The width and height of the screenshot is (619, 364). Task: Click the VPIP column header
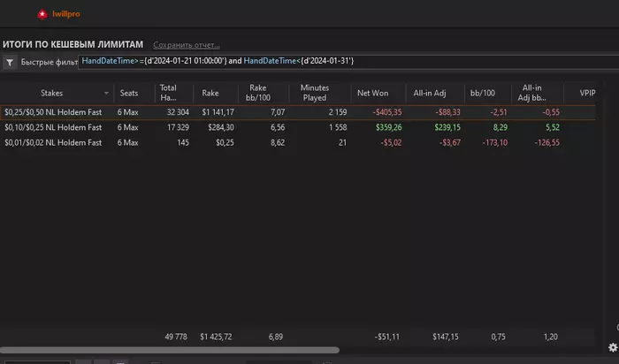coord(588,93)
